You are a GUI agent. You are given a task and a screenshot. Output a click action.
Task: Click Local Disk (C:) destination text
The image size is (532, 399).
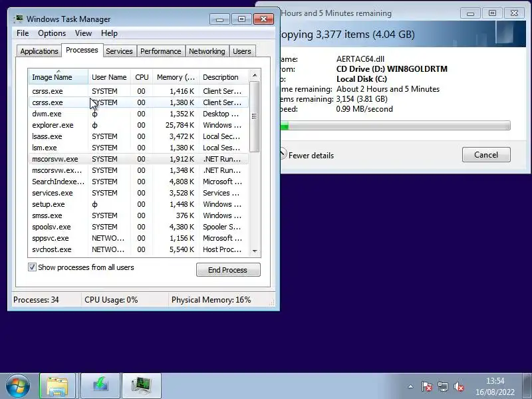(x=362, y=79)
